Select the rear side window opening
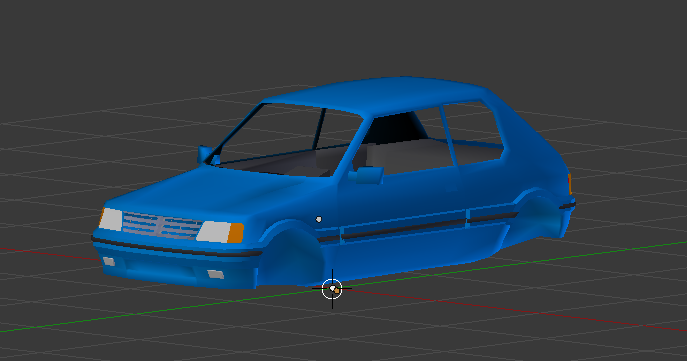This screenshot has height=361, width=687. pos(475,134)
